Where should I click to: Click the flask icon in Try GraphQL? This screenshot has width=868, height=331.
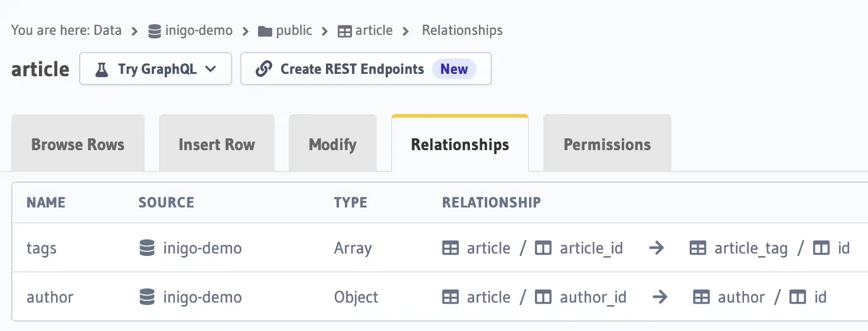(x=102, y=69)
